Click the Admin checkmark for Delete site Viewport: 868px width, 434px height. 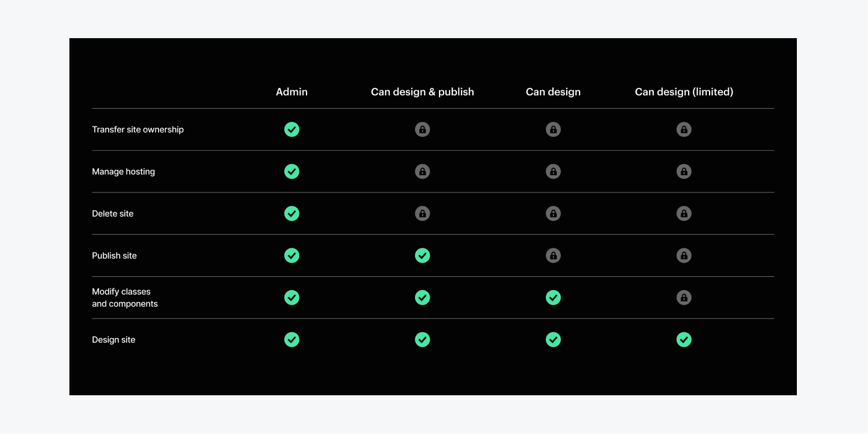click(x=292, y=214)
